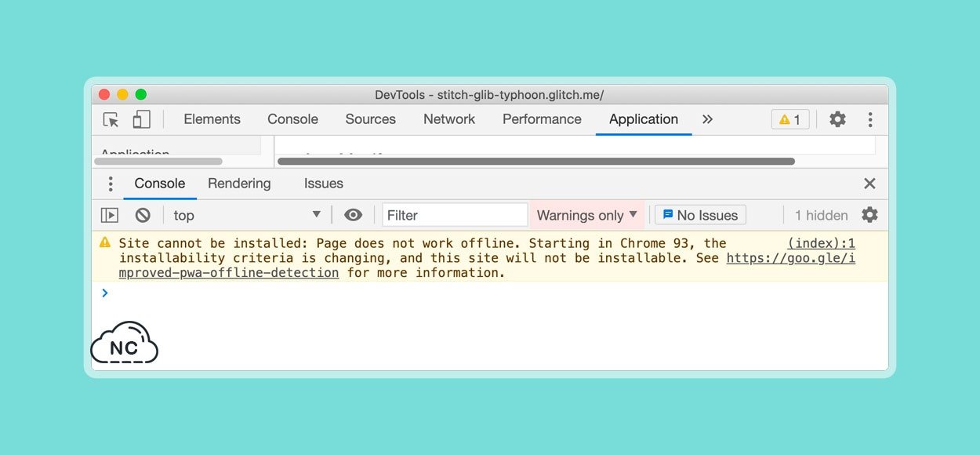Switch to the Issues drawer tab
The height and width of the screenshot is (455, 980).
tap(324, 184)
